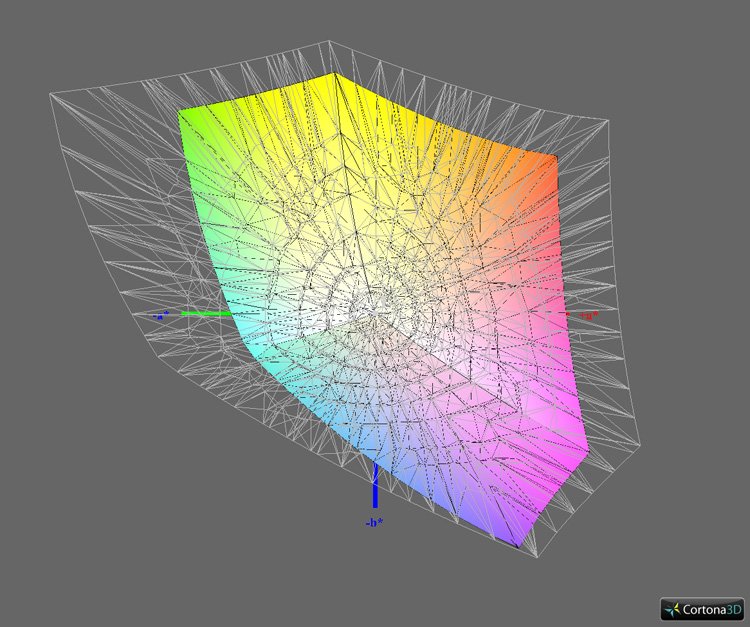Select the -a* axis label
Screen dimensions: 750x627
pos(161,314)
